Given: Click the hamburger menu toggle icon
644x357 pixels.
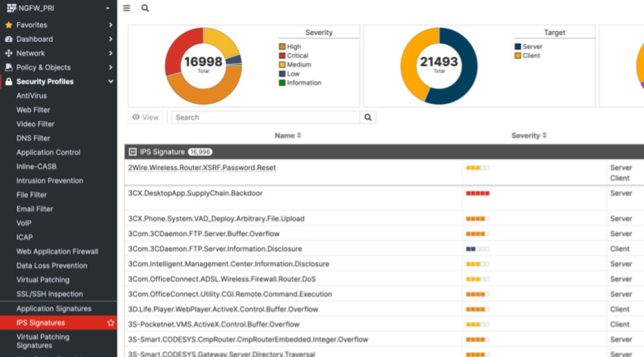Looking at the screenshot, I should click(126, 8).
